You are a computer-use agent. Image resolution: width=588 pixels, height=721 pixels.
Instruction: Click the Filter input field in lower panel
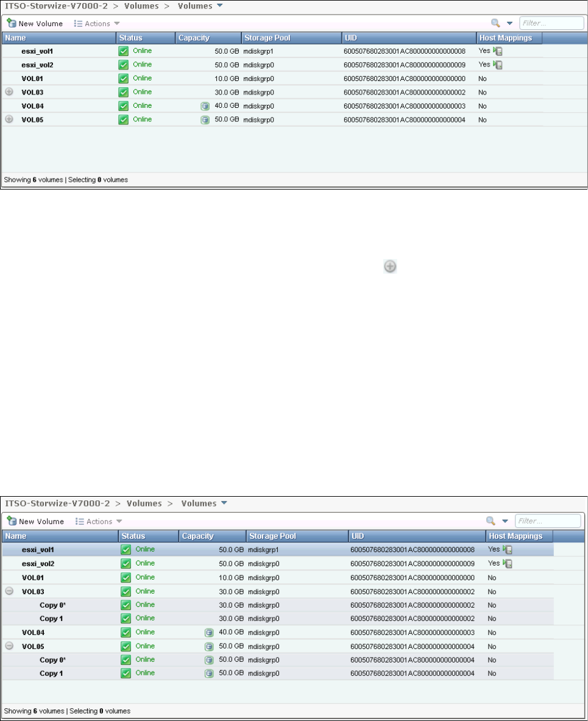(547, 521)
